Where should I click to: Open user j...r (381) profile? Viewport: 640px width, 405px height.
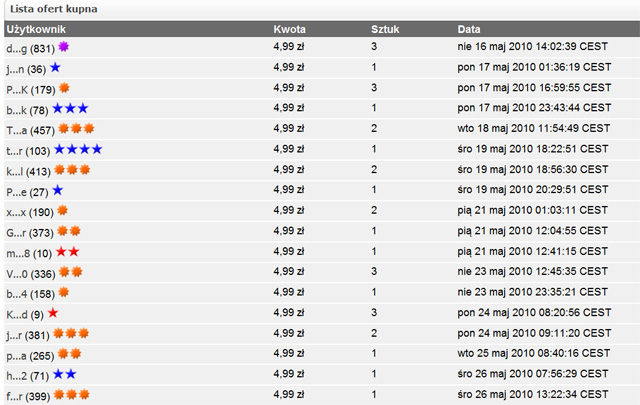28,334
